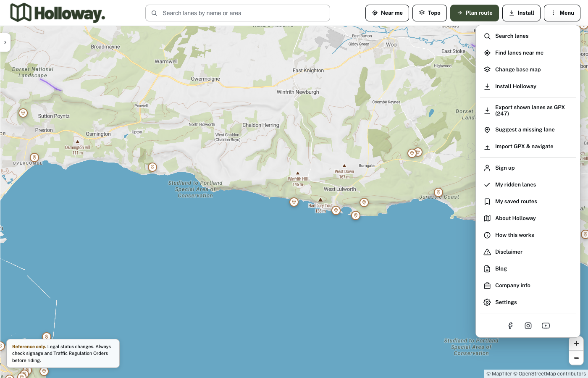Click the West Lulworth map label
588x378 pixels.
(x=339, y=189)
